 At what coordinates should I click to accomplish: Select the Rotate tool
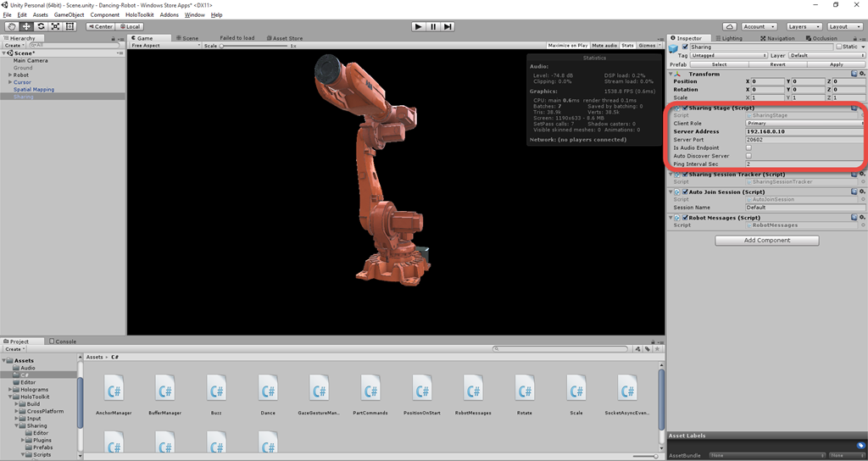tap(41, 26)
